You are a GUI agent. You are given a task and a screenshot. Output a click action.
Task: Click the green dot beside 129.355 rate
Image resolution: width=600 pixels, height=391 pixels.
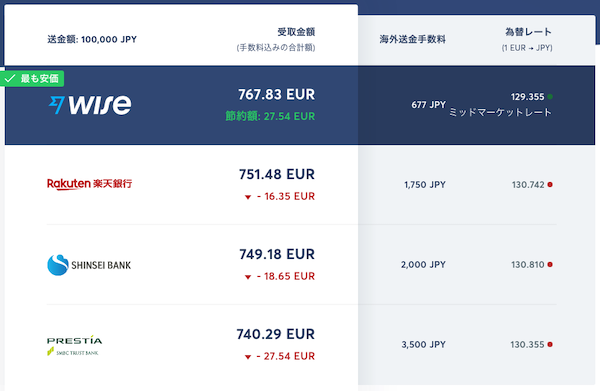pyautogui.click(x=550, y=97)
